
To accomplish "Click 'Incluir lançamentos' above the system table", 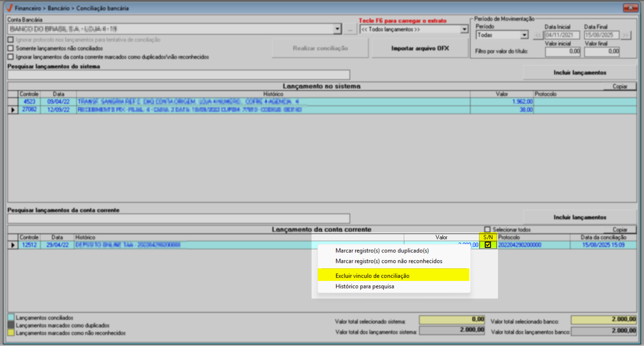I will pyautogui.click(x=580, y=72).
